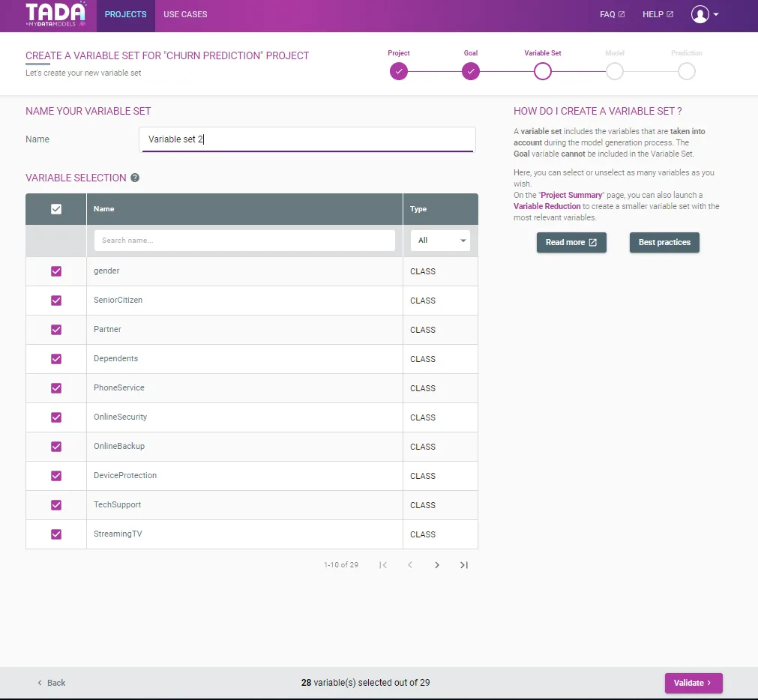Image resolution: width=758 pixels, height=700 pixels.
Task: Click the SeniorCitizen variable name
Action: coord(118,300)
